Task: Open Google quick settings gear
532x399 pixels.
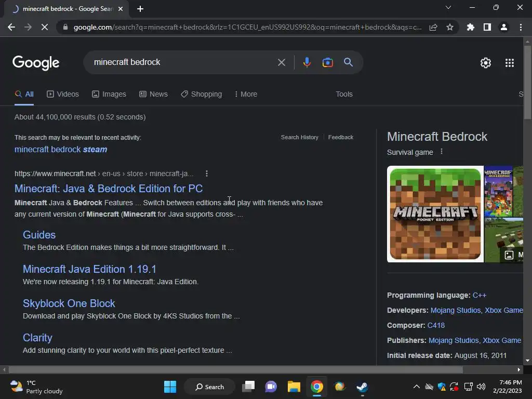Action: click(486, 63)
